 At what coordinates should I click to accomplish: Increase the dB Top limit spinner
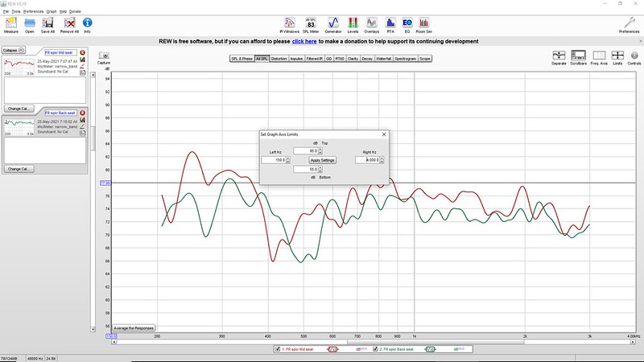[x=320, y=150]
